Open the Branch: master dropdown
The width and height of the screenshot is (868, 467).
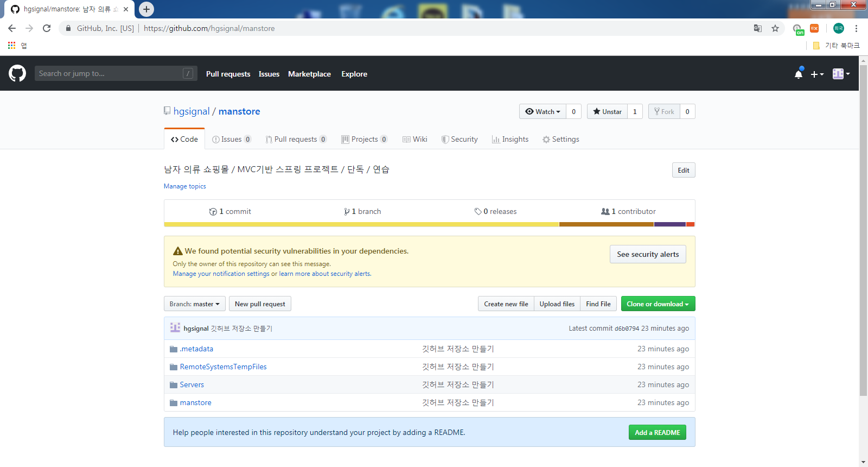point(195,304)
